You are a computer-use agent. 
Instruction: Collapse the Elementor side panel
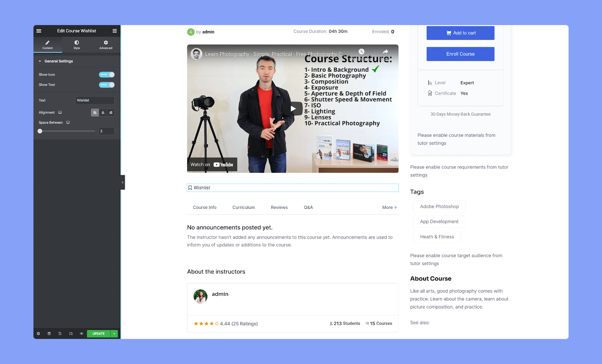pyautogui.click(x=123, y=182)
